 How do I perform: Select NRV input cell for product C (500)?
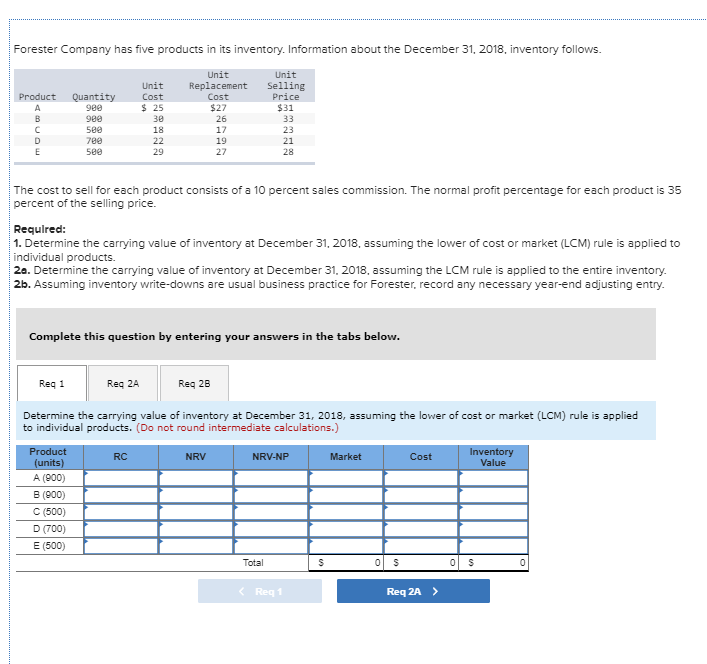click(196, 512)
